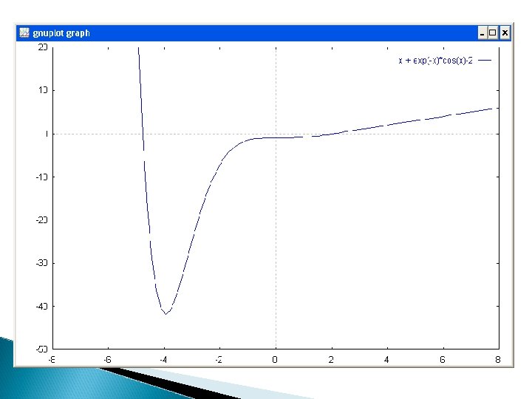The image size is (532, 399).
Task: Click the y-axis label -50
Action: [x=41, y=349]
